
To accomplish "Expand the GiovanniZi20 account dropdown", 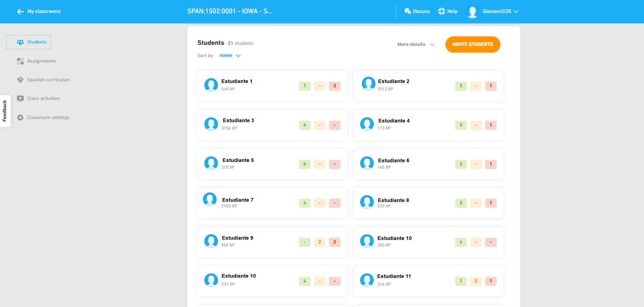I will tap(516, 12).
